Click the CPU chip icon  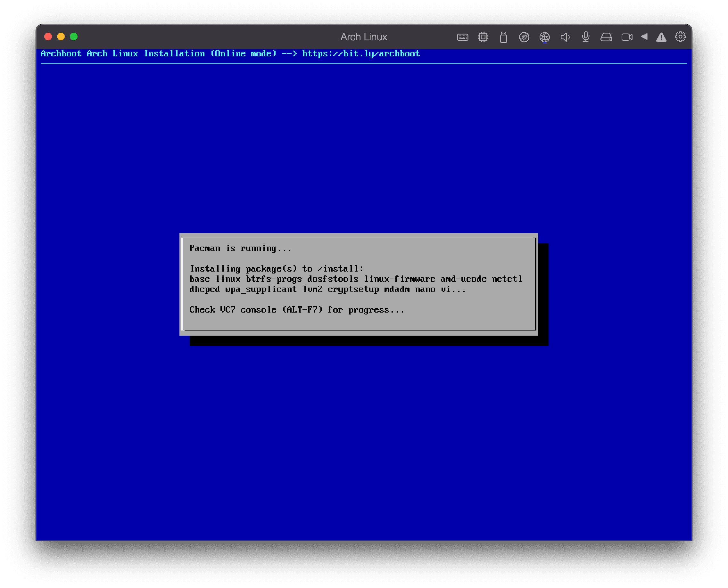point(483,37)
